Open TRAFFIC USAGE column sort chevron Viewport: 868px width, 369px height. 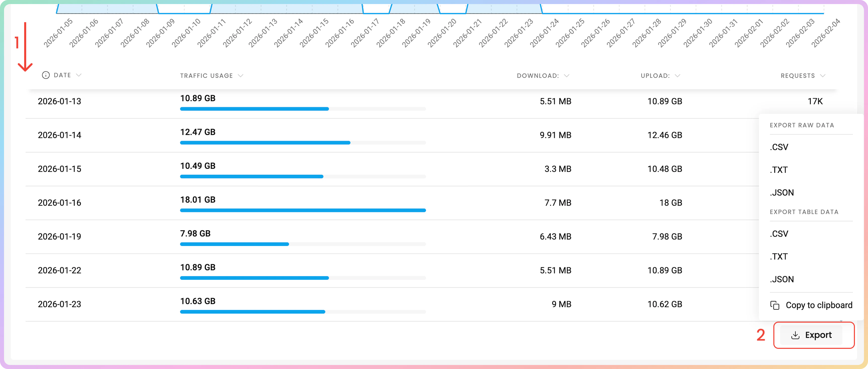click(x=240, y=76)
